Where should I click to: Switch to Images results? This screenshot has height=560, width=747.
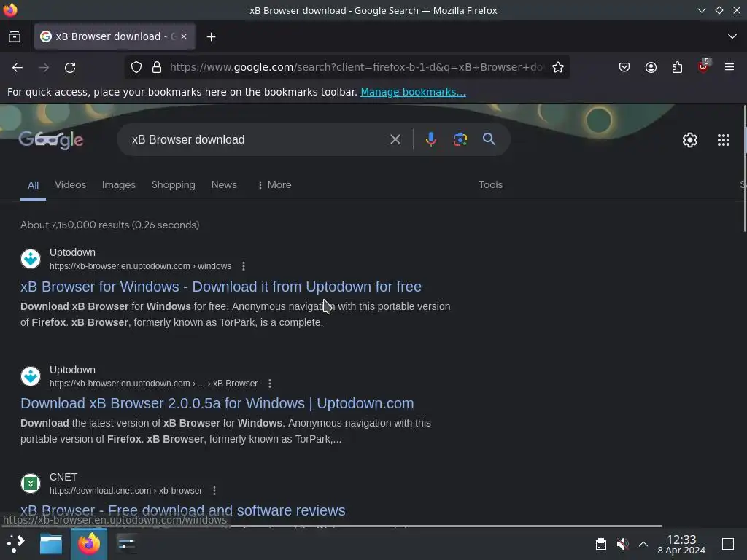(x=119, y=184)
